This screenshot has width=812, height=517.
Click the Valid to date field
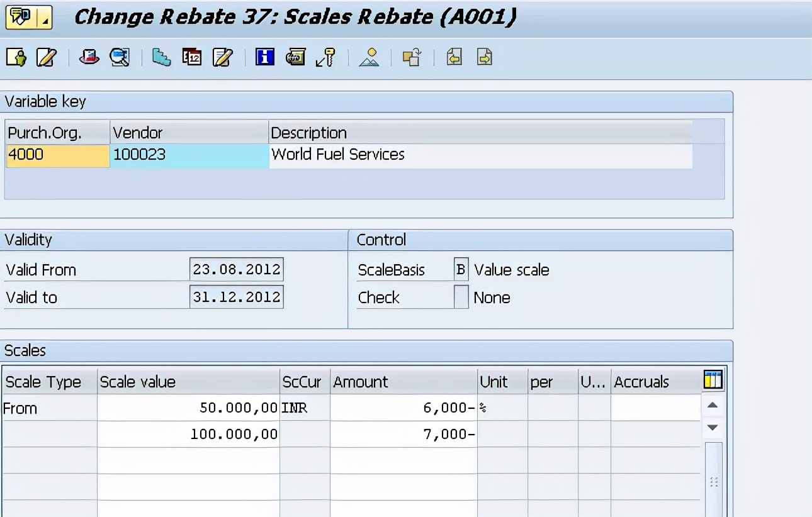[236, 297]
